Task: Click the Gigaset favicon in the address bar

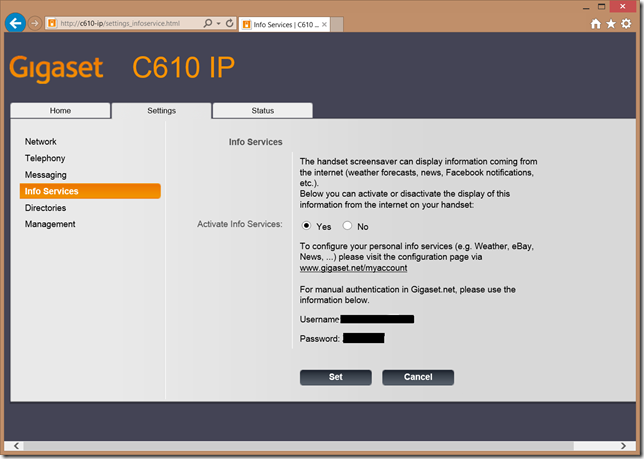Action: click(x=52, y=23)
